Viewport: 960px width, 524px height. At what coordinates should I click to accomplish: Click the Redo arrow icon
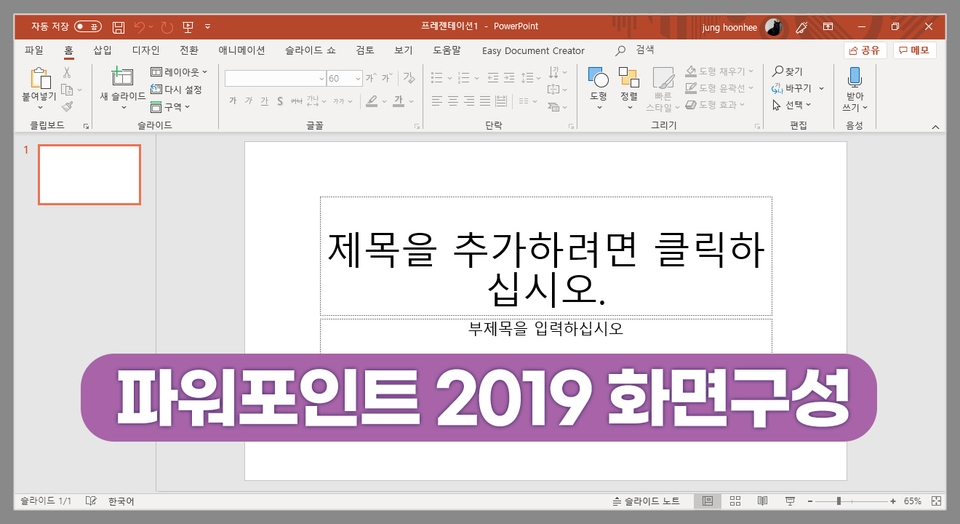coord(167,27)
